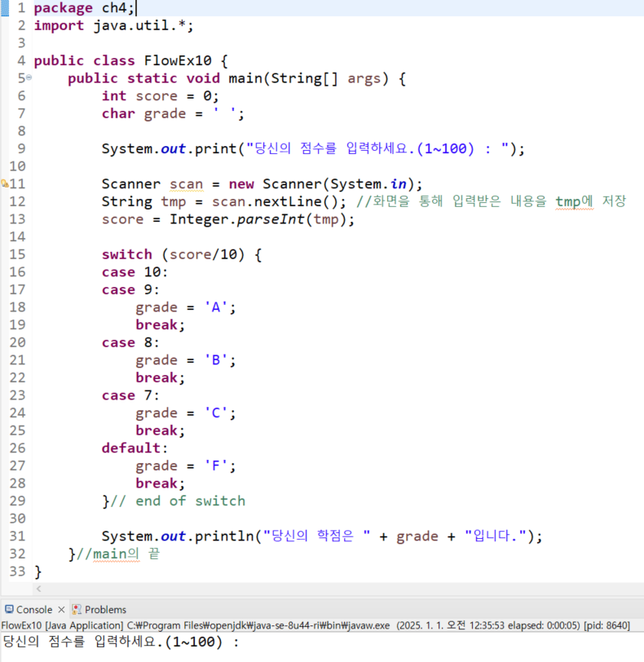644x662 pixels.
Task: Click the System.out.println statement on line 31
Action: 321,536
